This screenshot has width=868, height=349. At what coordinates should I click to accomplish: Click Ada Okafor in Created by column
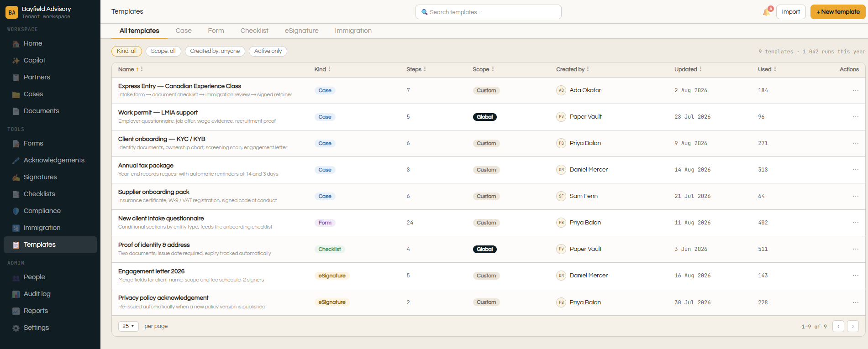point(585,90)
